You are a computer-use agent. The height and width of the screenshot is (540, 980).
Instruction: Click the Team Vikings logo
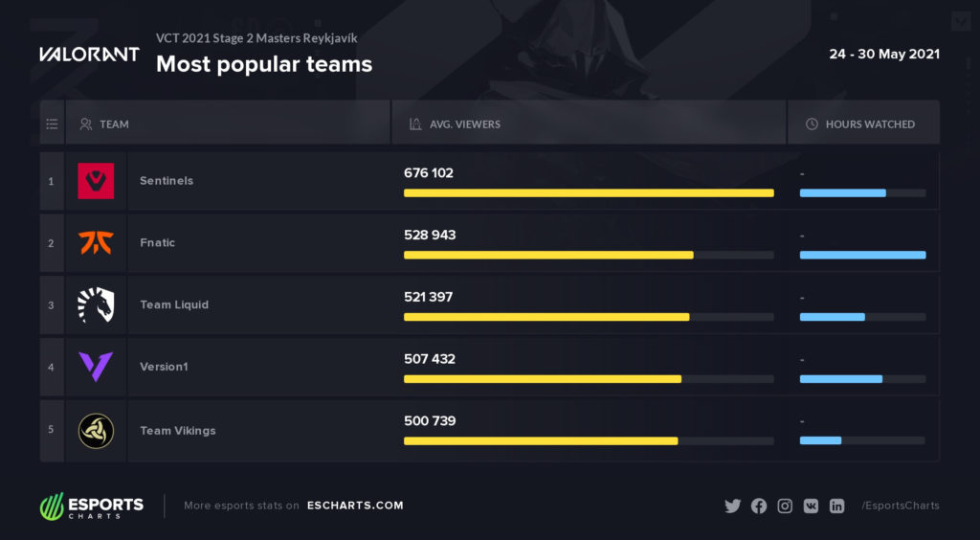[x=96, y=430]
